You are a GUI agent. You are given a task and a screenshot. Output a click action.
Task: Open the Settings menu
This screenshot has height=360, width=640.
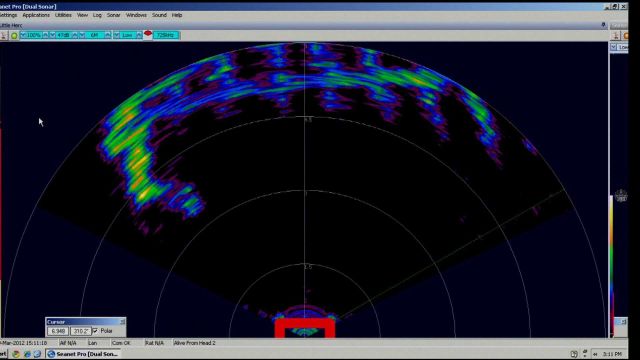pyautogui.click(x=8, y=15)
